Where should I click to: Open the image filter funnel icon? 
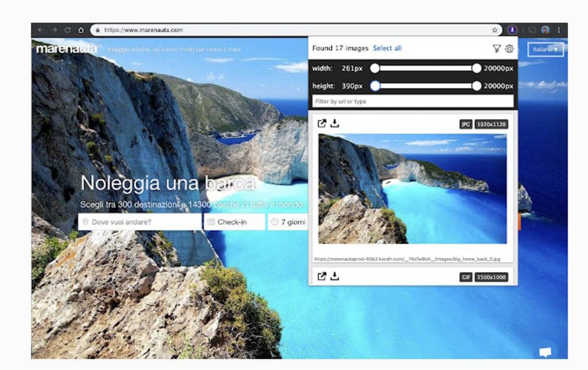[x=496, y=49]
